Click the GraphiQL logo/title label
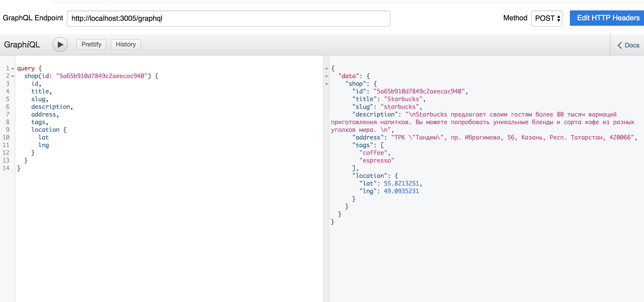644x302 pixels. (23, 44)
